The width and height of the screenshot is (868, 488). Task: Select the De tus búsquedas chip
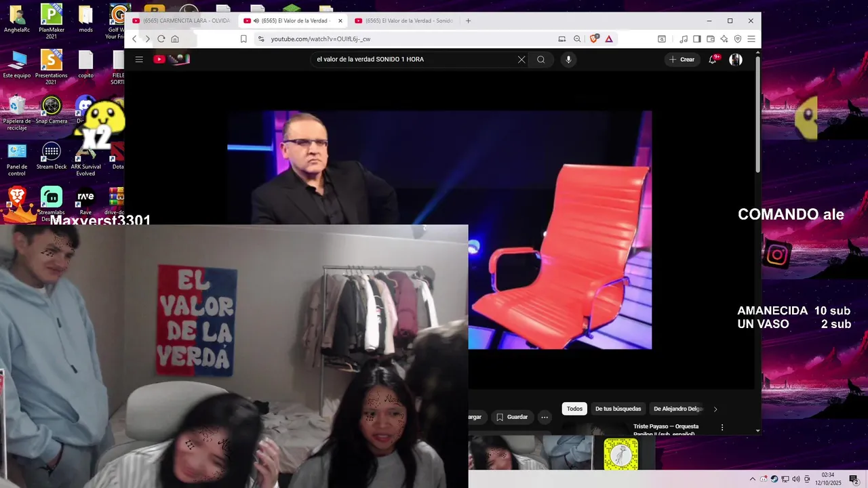coord(618,409)
